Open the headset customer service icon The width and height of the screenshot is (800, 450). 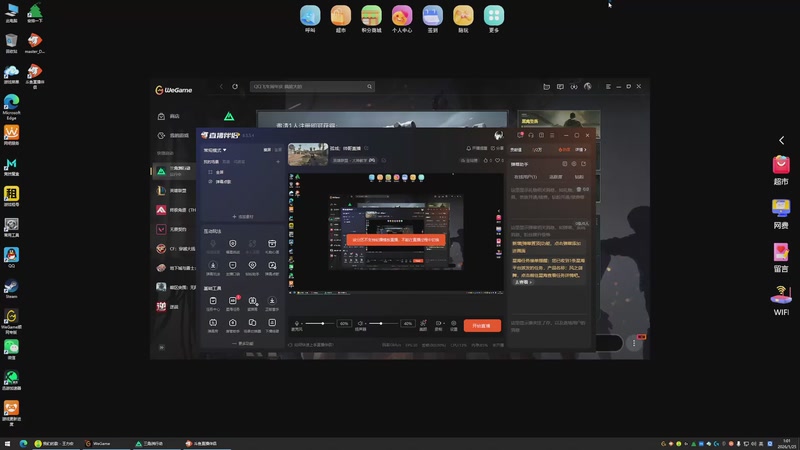[x=531, y=135]
